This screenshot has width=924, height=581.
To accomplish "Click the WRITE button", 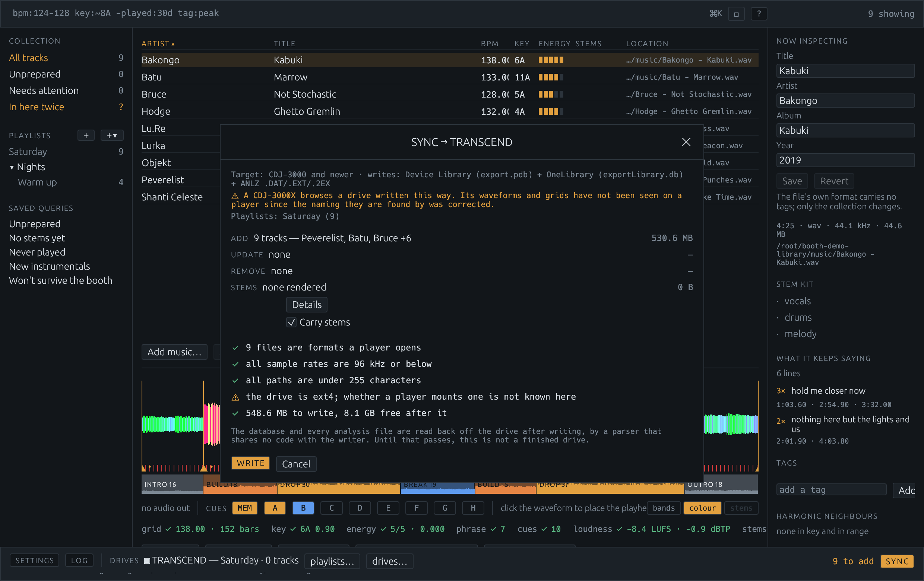I will (250, 463).
